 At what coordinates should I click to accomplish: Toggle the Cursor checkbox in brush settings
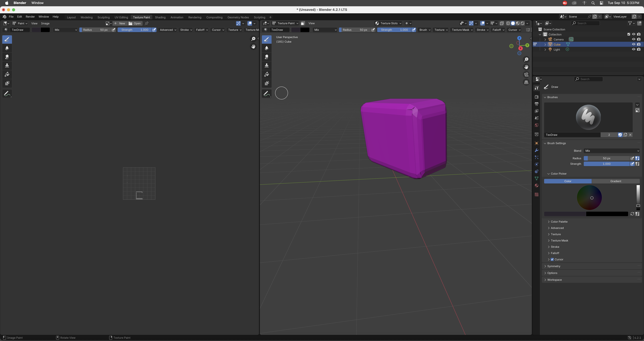coord(552,260)
